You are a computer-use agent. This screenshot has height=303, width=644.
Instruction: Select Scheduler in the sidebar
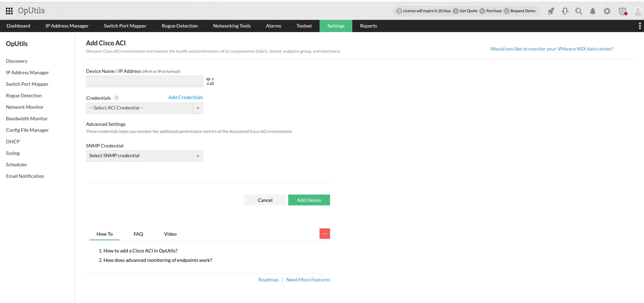click(16, 165)
